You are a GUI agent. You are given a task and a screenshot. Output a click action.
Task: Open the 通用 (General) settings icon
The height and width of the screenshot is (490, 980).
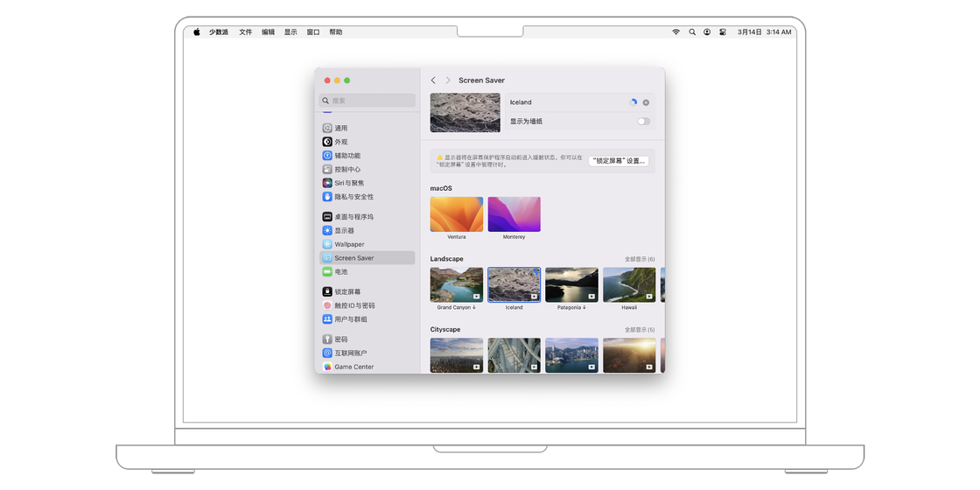[327, 128]
